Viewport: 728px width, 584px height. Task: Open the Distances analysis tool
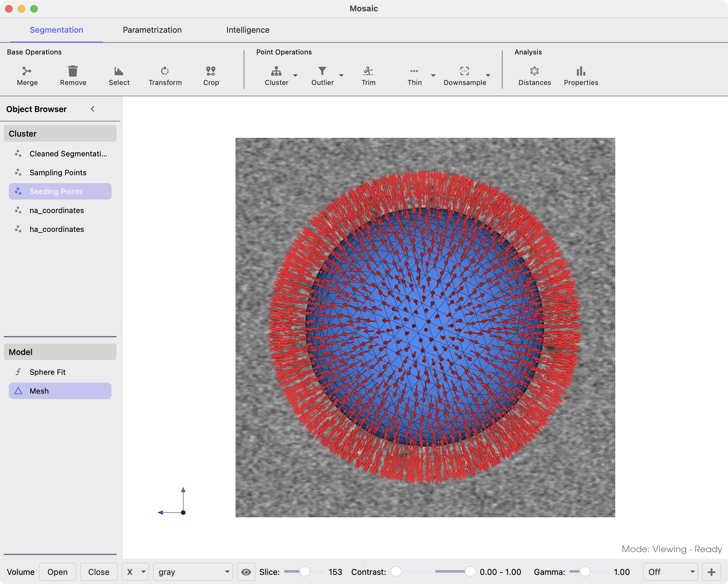[535, 76]
